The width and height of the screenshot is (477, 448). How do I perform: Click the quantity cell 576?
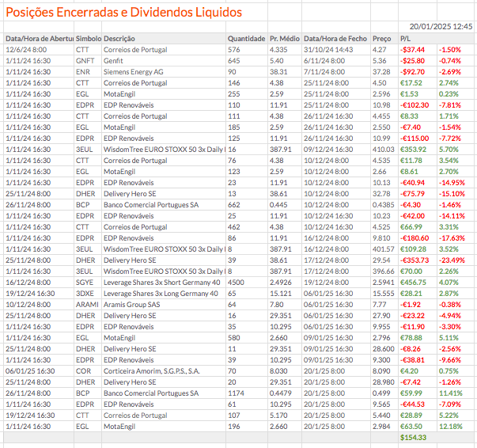pyautogui.click(x=234, y=50)
